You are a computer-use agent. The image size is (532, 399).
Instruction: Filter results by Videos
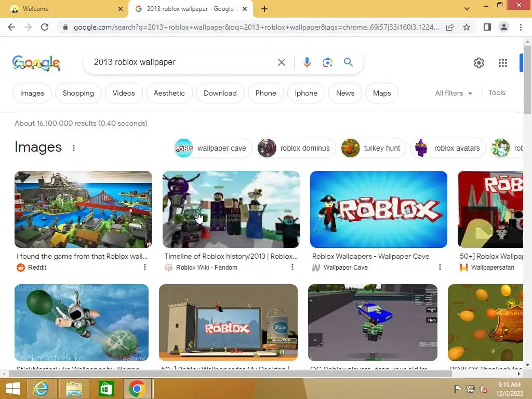(124, 93)
